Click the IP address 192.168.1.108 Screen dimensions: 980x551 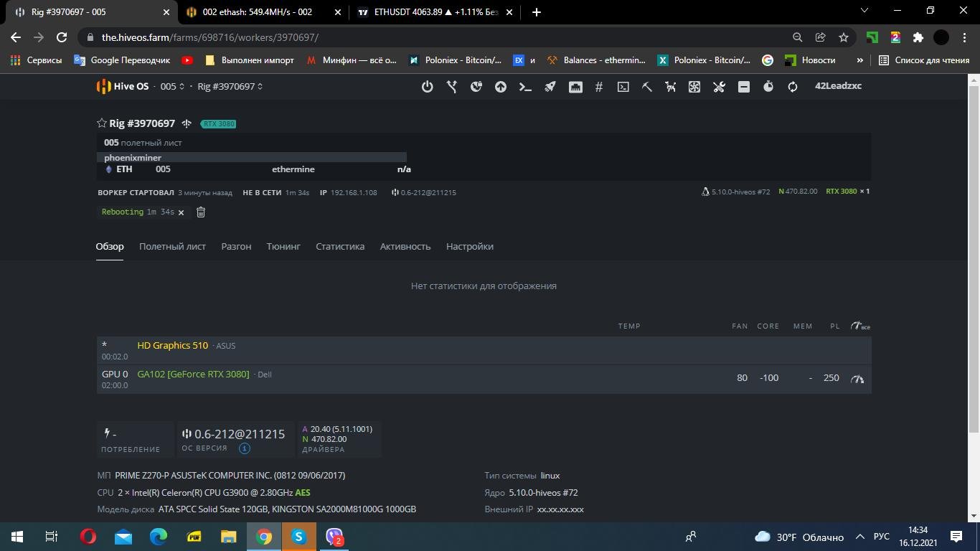(x=354, y=192)
